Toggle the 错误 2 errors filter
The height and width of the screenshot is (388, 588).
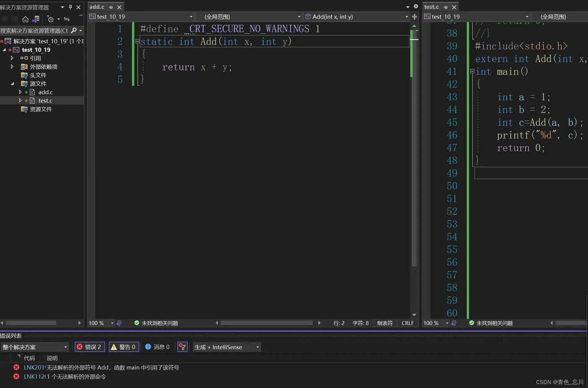click(89, 347)
